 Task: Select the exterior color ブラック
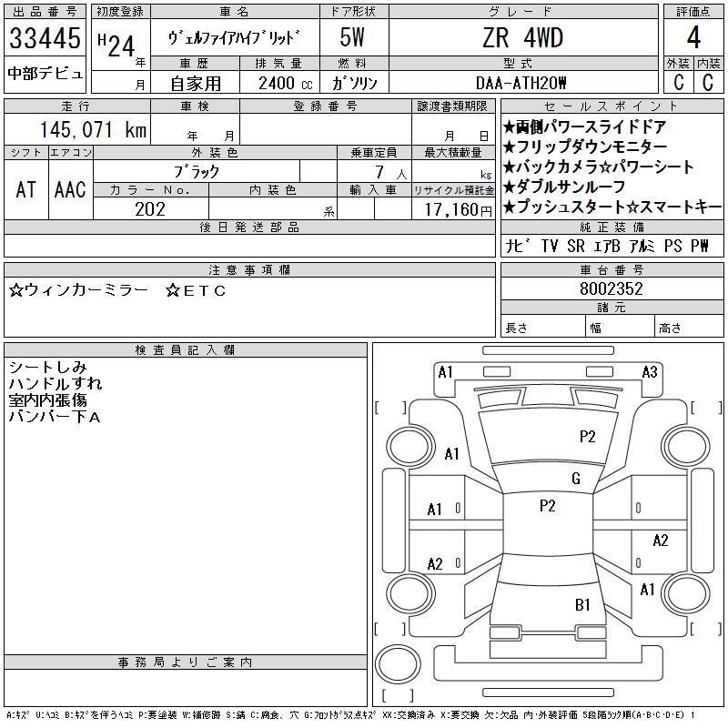coord(197,172)
